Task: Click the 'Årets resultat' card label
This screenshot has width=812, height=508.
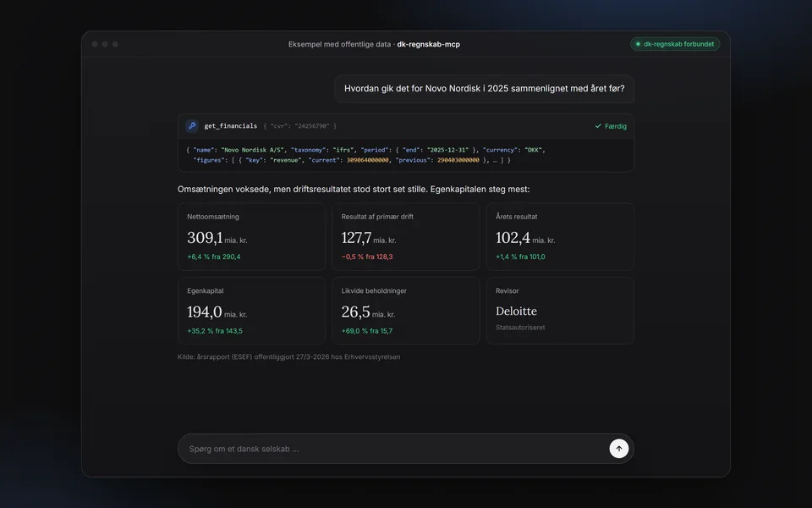Action: [x=516, y=217]
